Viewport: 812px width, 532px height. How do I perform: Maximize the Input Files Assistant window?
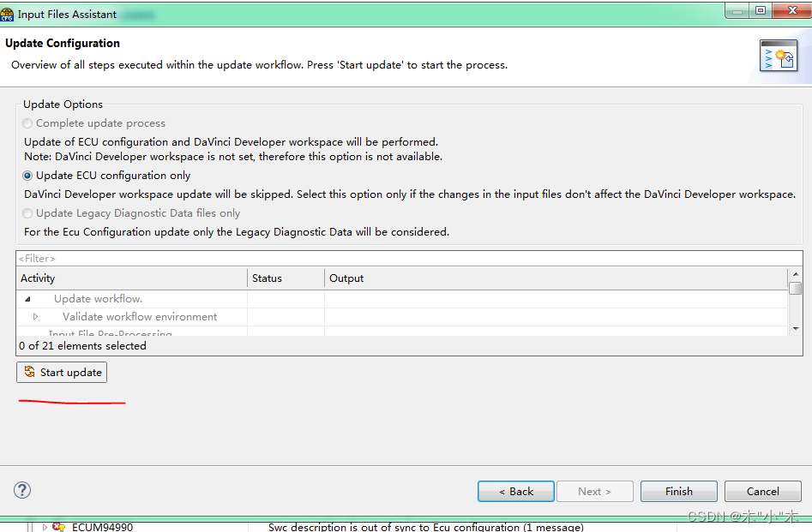point(761,10)
